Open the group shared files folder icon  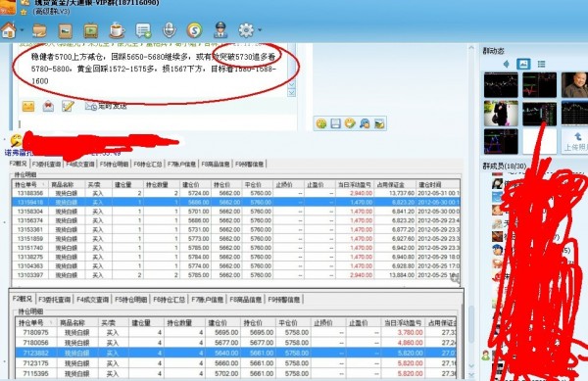coord(39,30)
